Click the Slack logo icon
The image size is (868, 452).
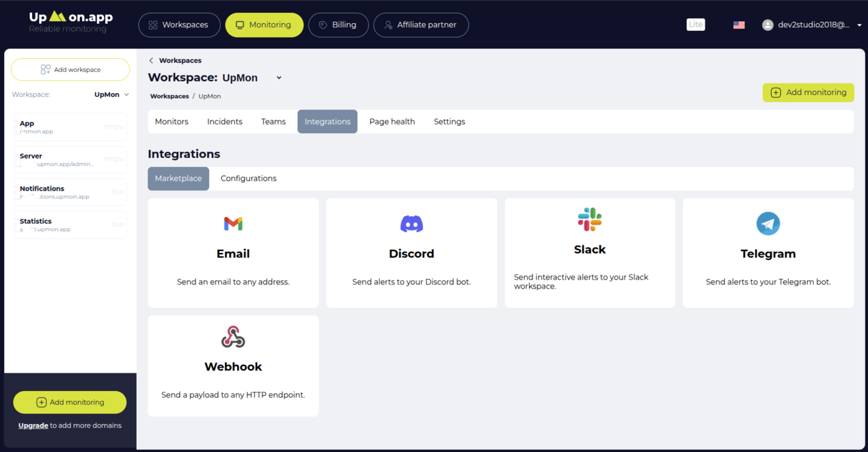590,220
